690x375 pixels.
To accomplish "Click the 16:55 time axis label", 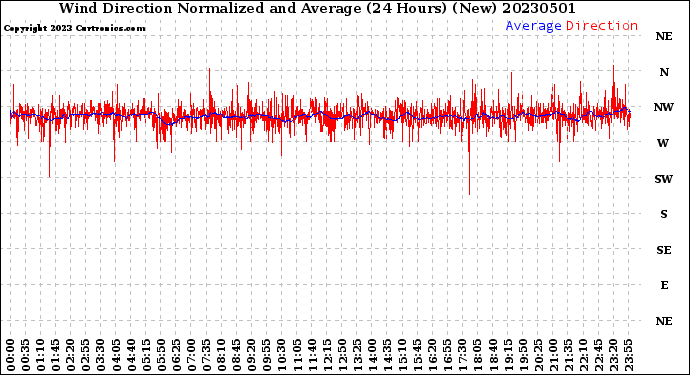I will [448, 355].
